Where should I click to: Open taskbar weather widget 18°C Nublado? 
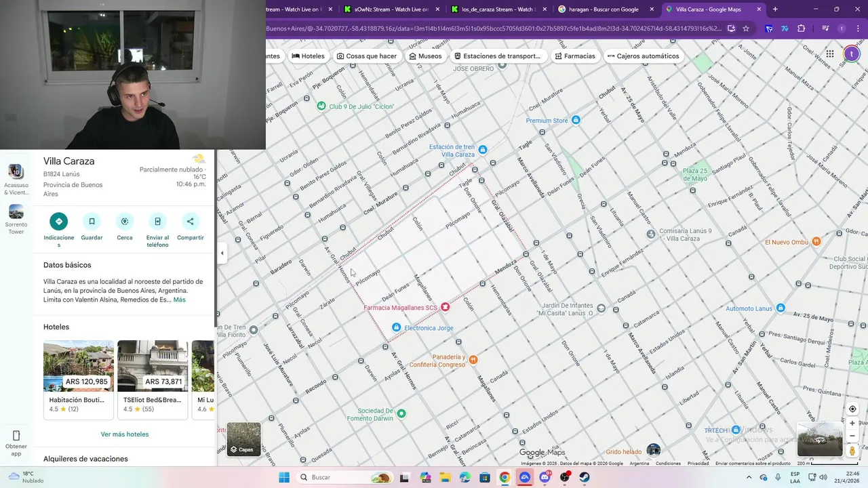coord(25,477)
